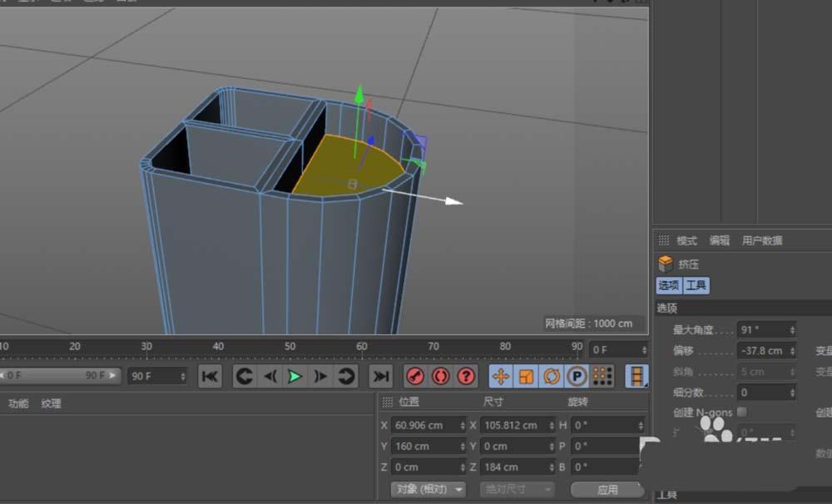Click the X position field showing 60.906 cm

coord(424,425)
